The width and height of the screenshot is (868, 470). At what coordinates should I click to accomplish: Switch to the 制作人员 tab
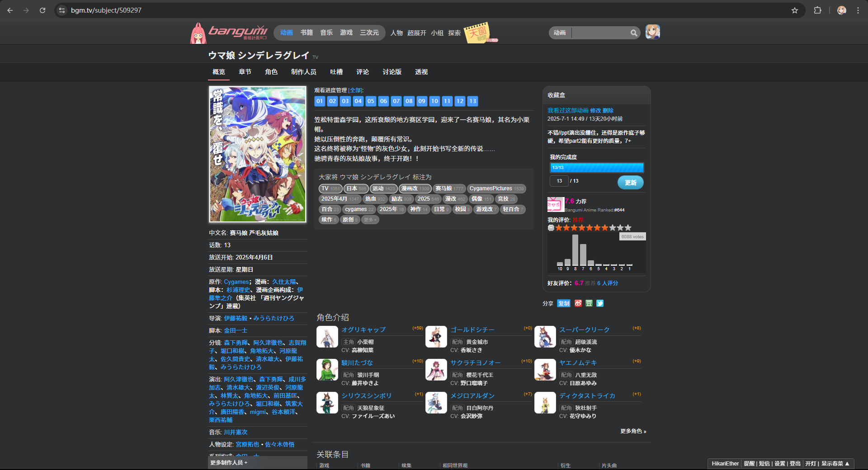(304, 72)
